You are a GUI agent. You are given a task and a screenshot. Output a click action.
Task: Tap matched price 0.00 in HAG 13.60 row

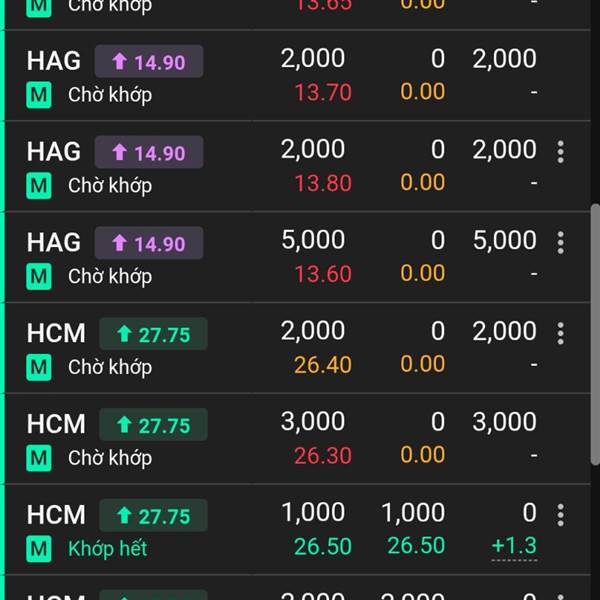click(x=423, y=273)
